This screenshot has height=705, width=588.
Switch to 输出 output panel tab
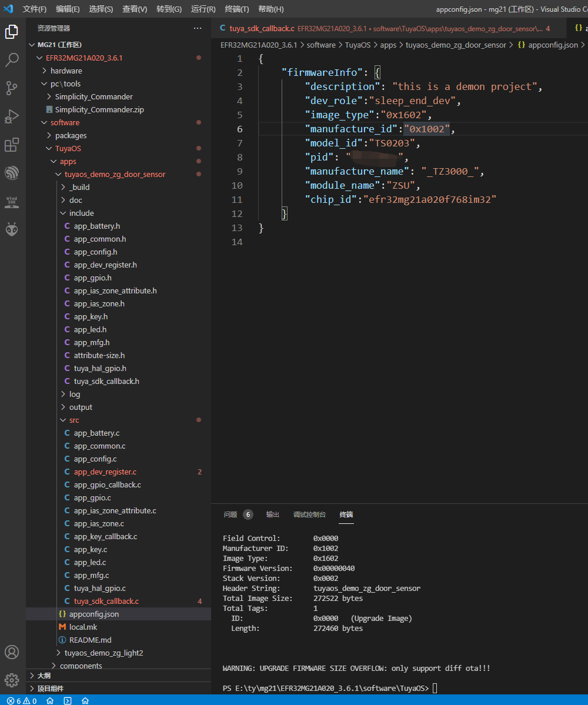[x=272, y=514]
